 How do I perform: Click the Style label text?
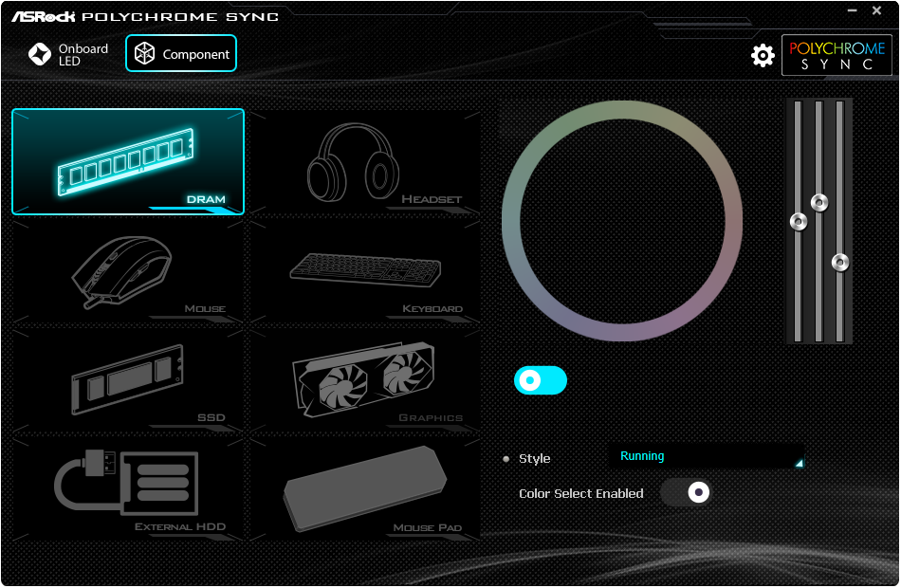(x=534, y=459)
